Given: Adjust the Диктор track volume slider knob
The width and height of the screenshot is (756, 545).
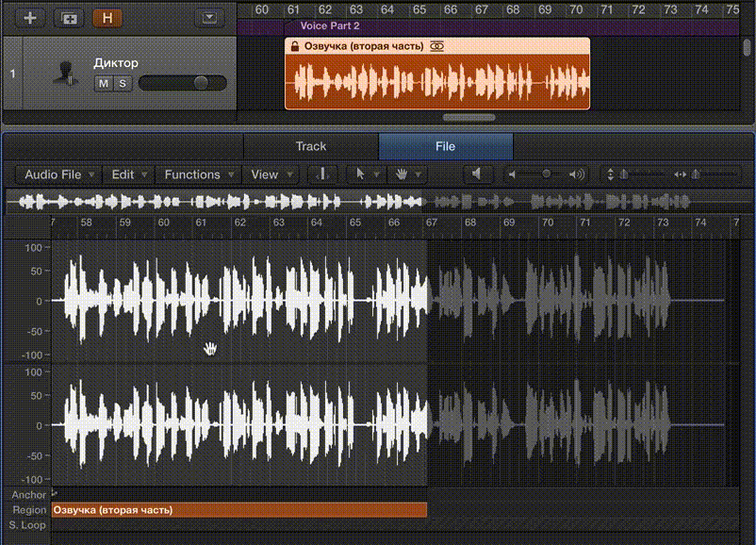Looking at the screenshot, I should pyautogui.click(x=201, y=83).
